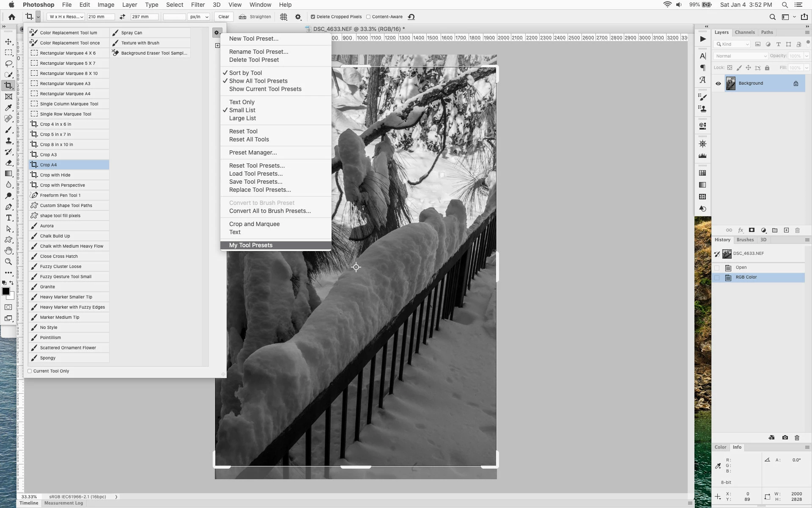Toggle Delete Cropped Pixels checkbox

click(x=313, y=17)
